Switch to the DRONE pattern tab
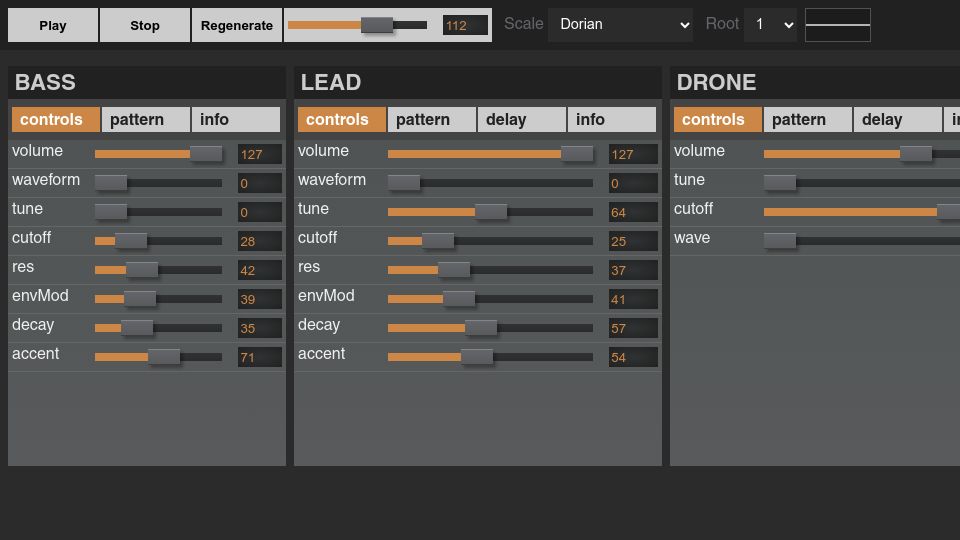The width and height of the screenshot is (960, 540). pyautogui.click(x=808, y=119)
